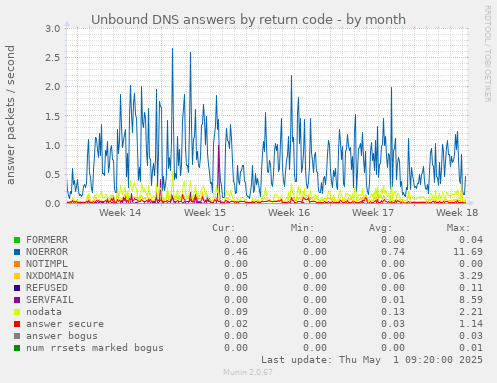Click the NOTIMPL orange color swatch
Viewport: 497px width, 383px height.
[17, 264]
